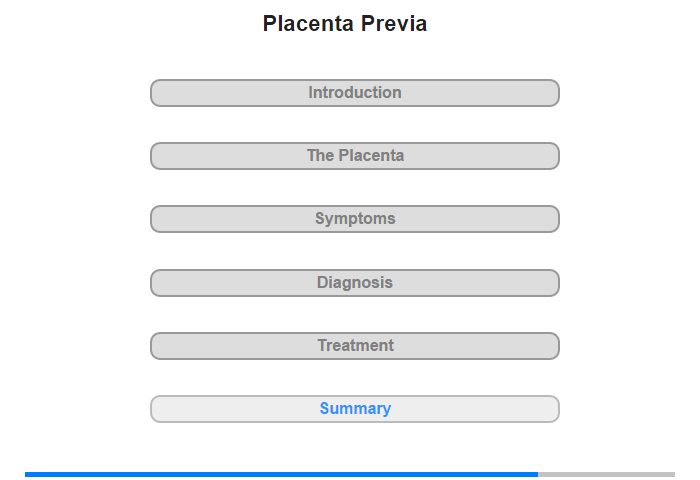Click the blue Summary text label
The height and width of the screenshot is (480, 700).
coord(355,409)
